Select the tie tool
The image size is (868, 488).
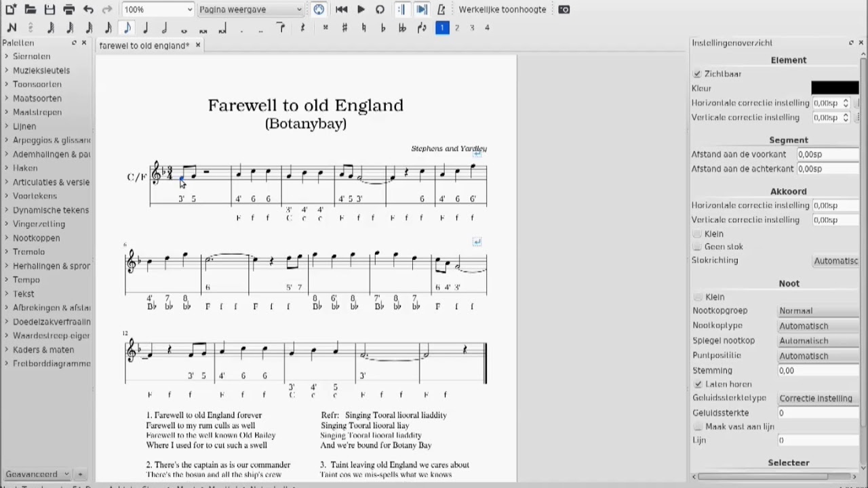[280, 28]
